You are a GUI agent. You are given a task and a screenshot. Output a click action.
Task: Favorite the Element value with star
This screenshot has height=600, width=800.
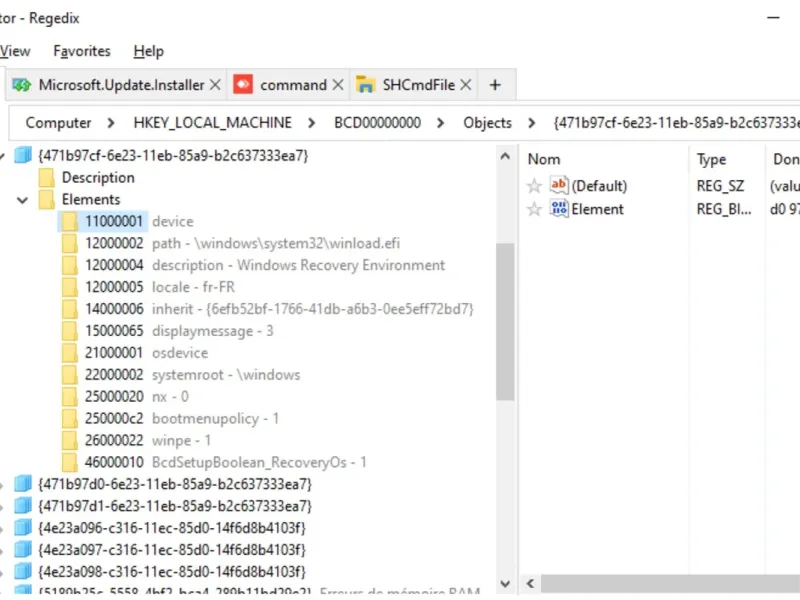[x=534, y=209]
